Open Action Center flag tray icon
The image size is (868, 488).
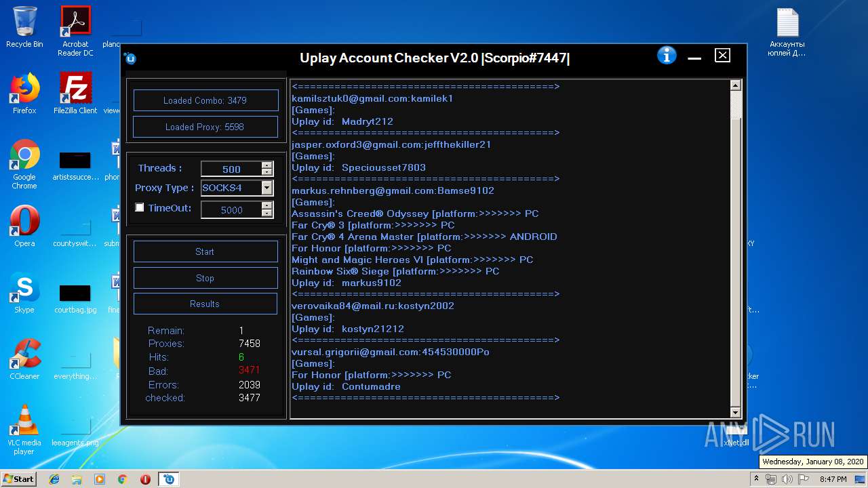803,479
